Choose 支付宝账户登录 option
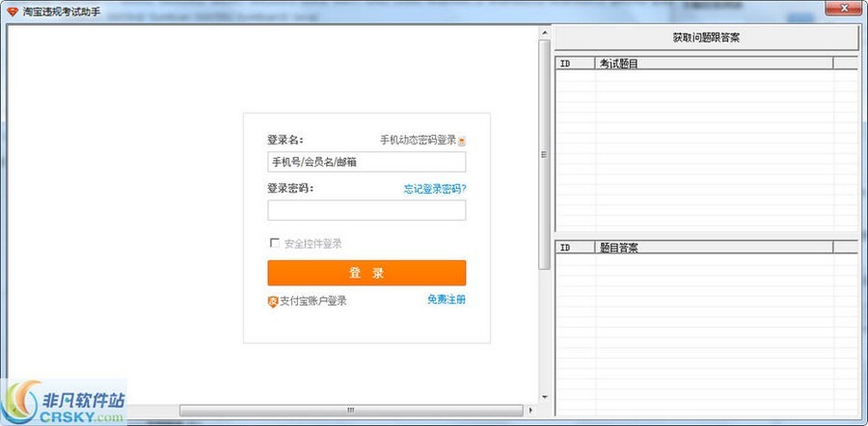The height and width of the screenshot is (426, 868). pyautogui.click(x=313, y=301)
